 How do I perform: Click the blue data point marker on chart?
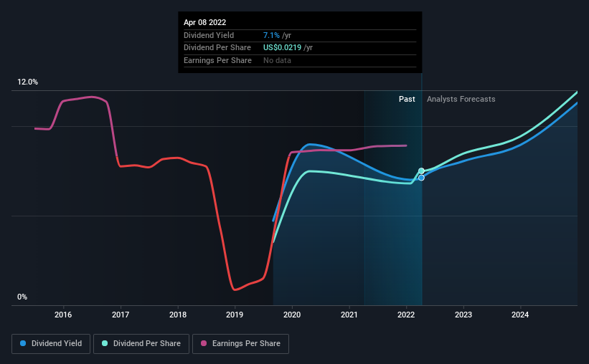click(x=421, y=178)
